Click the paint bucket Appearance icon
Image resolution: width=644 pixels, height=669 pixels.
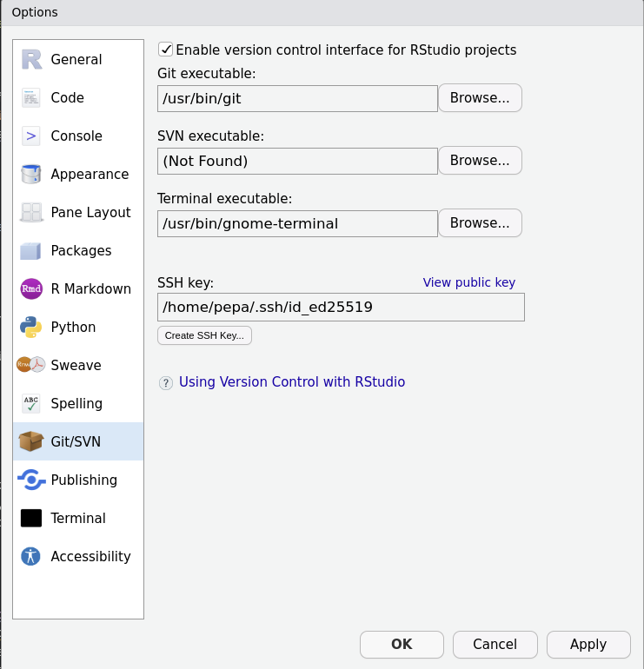[x=31, y=174]
